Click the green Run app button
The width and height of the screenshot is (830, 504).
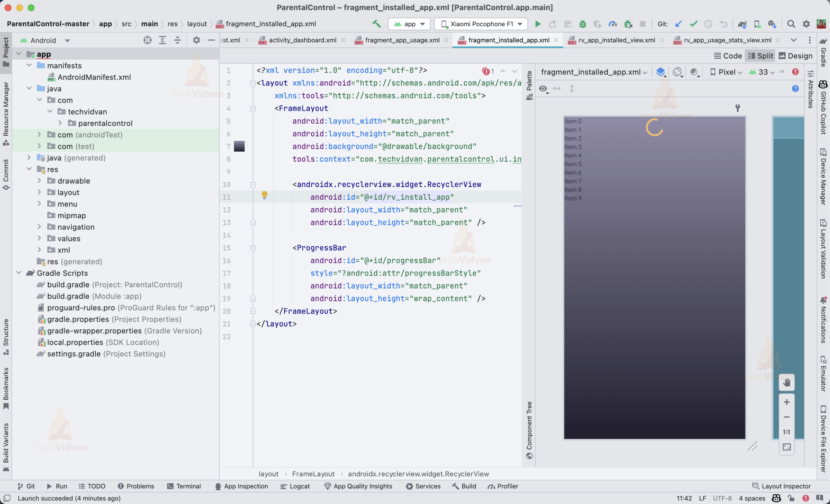[538, 24]
